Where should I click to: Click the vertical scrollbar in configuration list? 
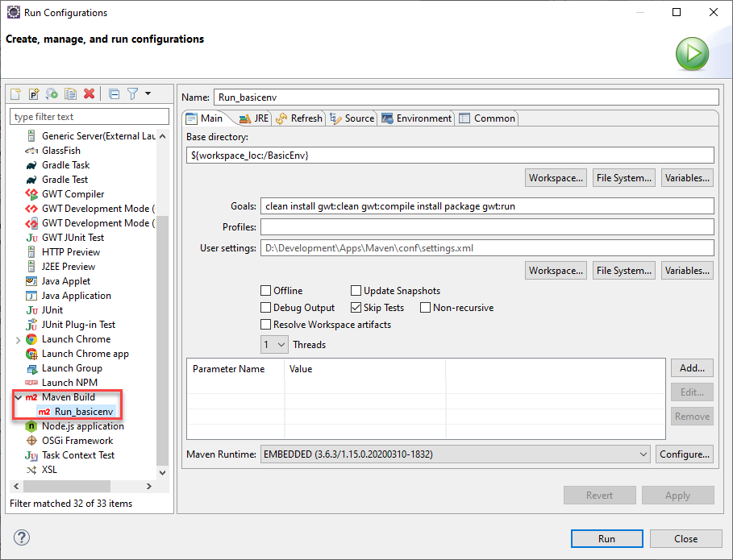point(162,322)
